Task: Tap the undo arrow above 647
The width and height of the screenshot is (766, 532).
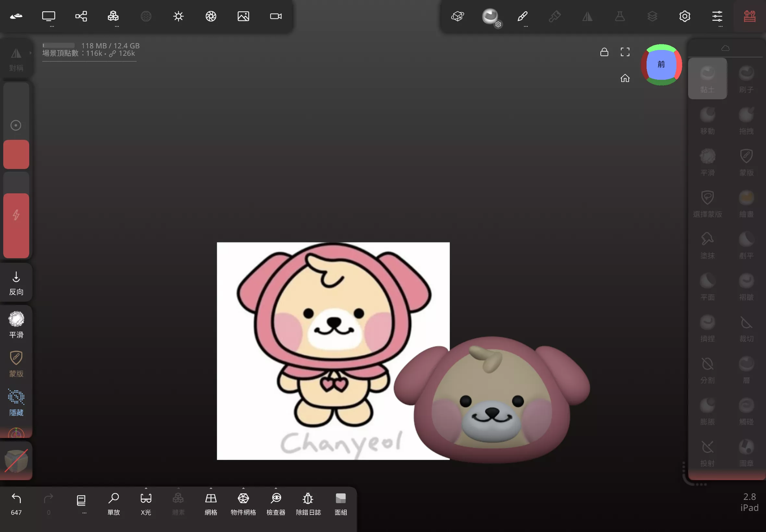Action: [x=16, y=498]
